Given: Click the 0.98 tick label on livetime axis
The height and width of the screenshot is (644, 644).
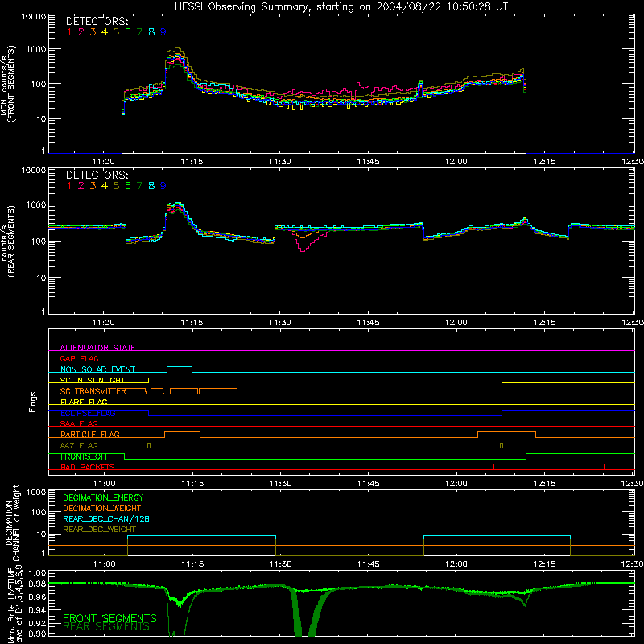Looking at the screenshot, I should coord(37,584).
